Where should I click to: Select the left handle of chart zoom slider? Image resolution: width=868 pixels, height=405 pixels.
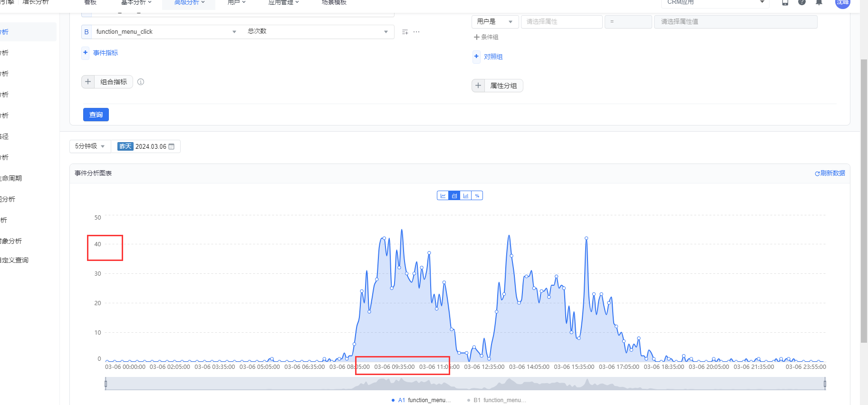coord(106,384)
